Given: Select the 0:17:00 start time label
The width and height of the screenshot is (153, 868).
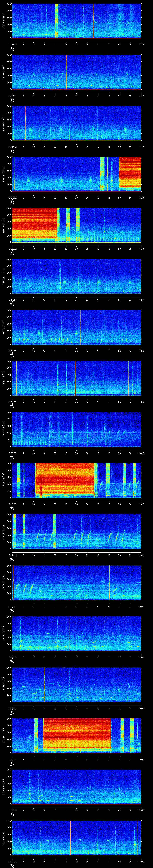Looking at the screenshot, I should 12,861.
